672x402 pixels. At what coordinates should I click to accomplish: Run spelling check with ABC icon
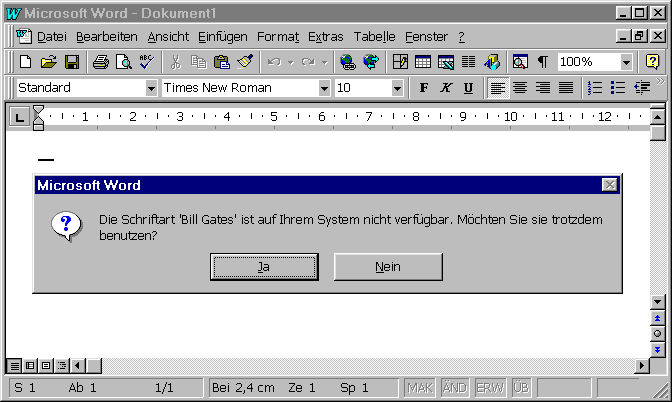click(147, 62)
